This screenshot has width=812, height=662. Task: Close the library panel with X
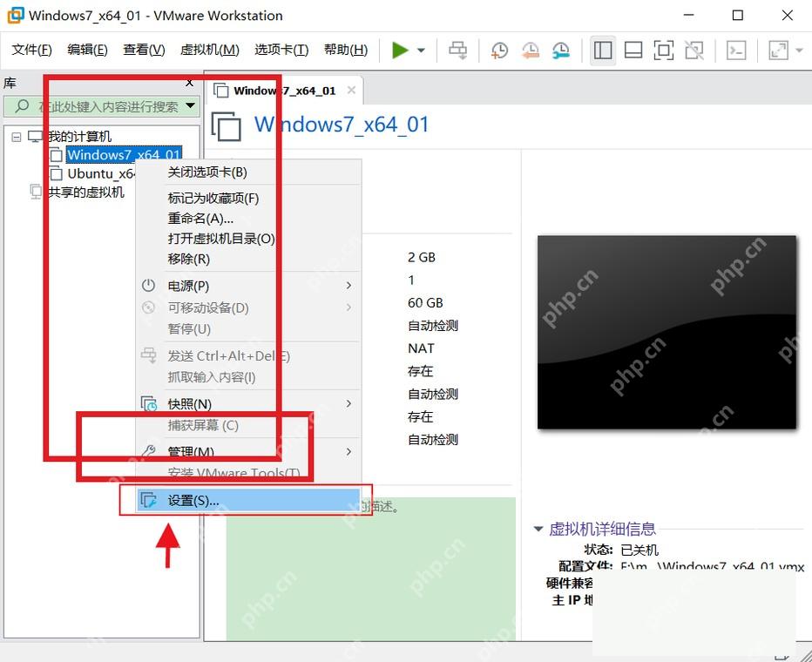190,83
